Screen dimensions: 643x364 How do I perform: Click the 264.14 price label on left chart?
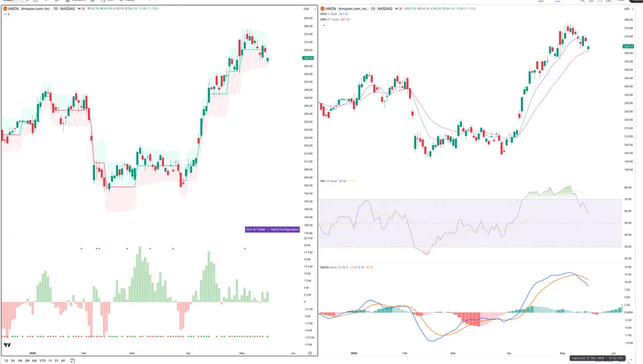[308, 58]
